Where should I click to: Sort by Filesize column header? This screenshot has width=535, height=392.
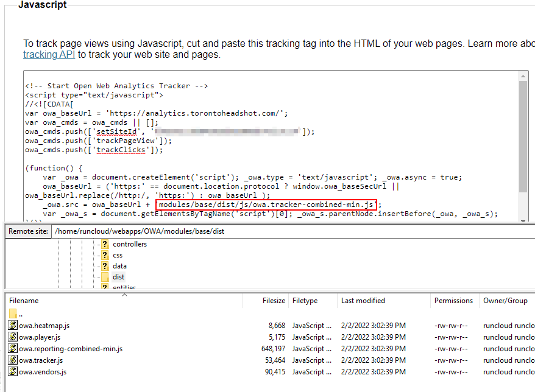[266, 301]
